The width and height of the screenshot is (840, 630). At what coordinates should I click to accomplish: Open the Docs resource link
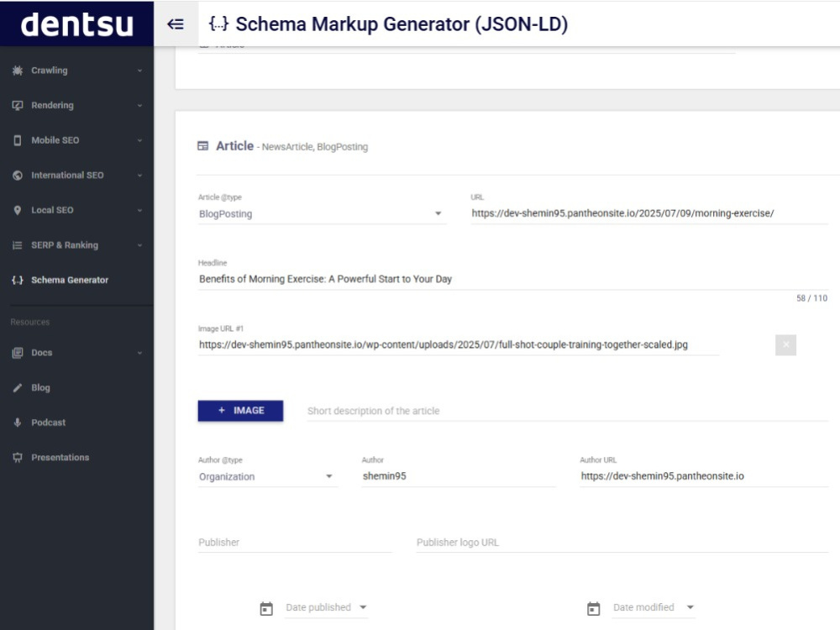pos(76,353)
